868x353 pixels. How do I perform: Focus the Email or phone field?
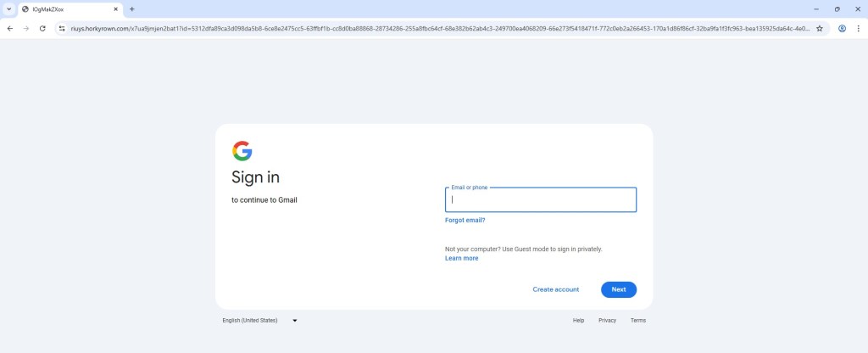point(540,200)
